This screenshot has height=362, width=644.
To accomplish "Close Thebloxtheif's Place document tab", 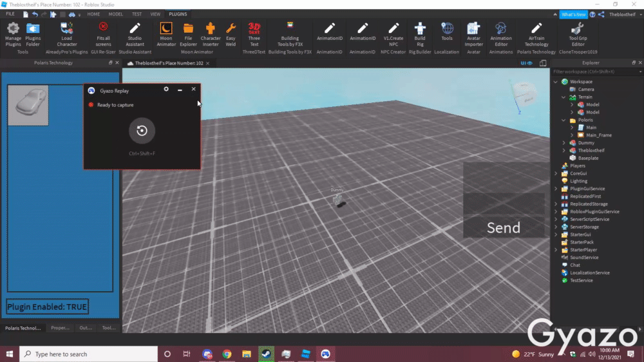I will coord(208,63).
